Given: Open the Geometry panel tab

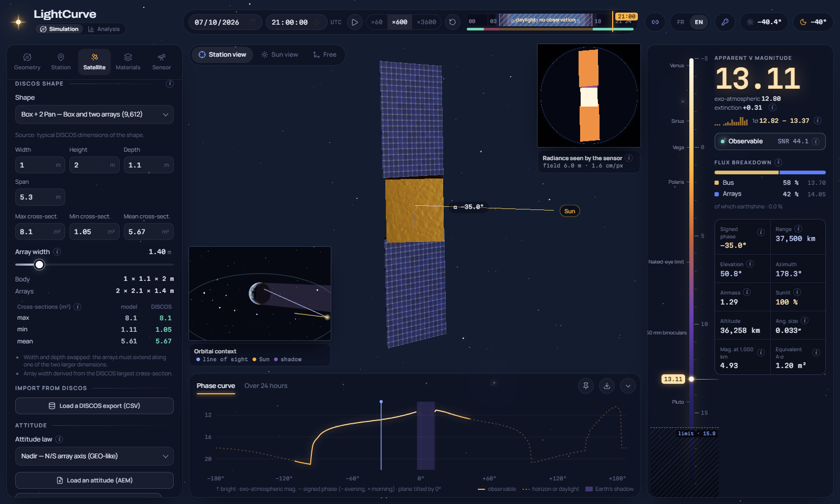Looking at the screenshot, I should coord(27,61).
